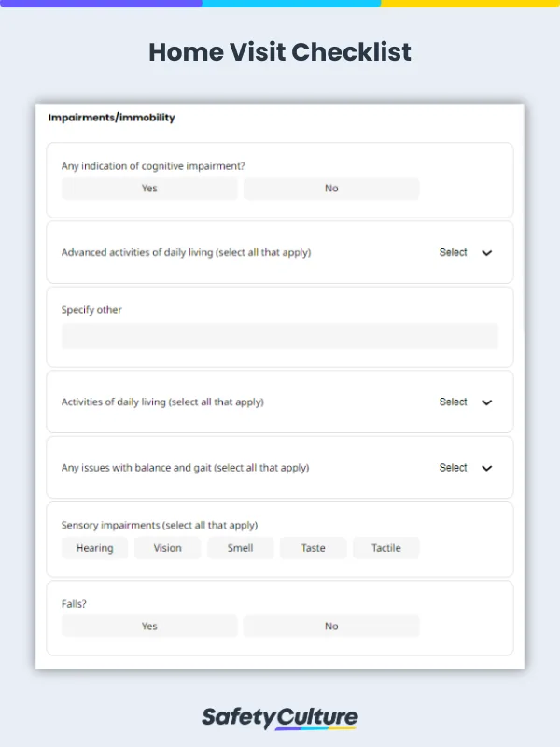This screenshot has width=560, height=747.
Task: Expand the chevron beside Activities of daily living
Action: pos(486,402)
